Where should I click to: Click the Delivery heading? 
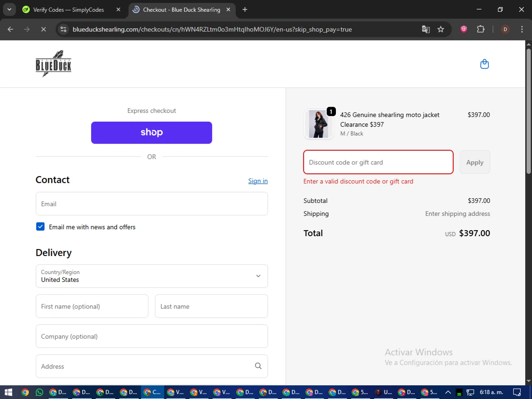click(x=54, y=253)
